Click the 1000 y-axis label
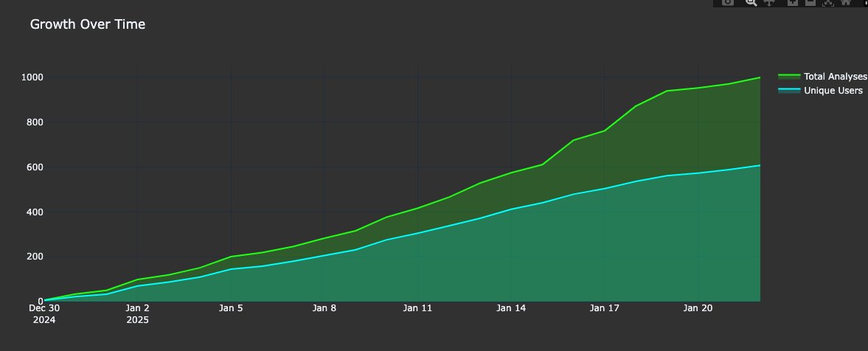 (32, 77)
